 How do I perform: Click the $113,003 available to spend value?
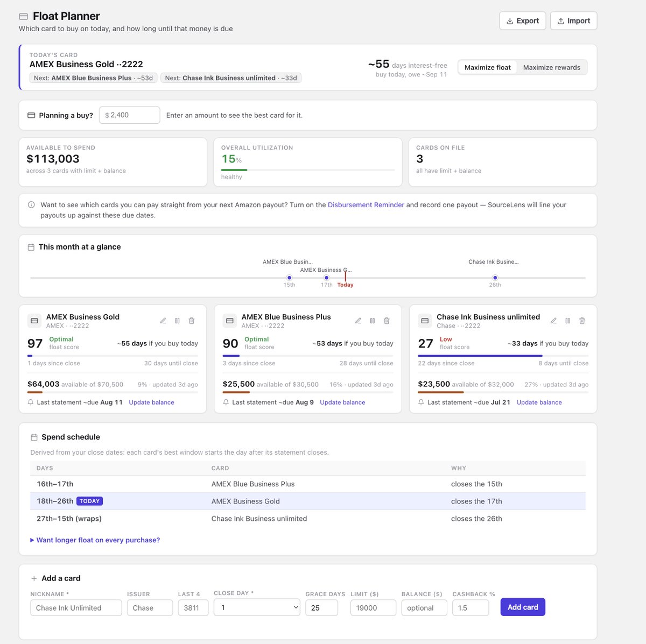pyautogui.click(x=53, y=159)
